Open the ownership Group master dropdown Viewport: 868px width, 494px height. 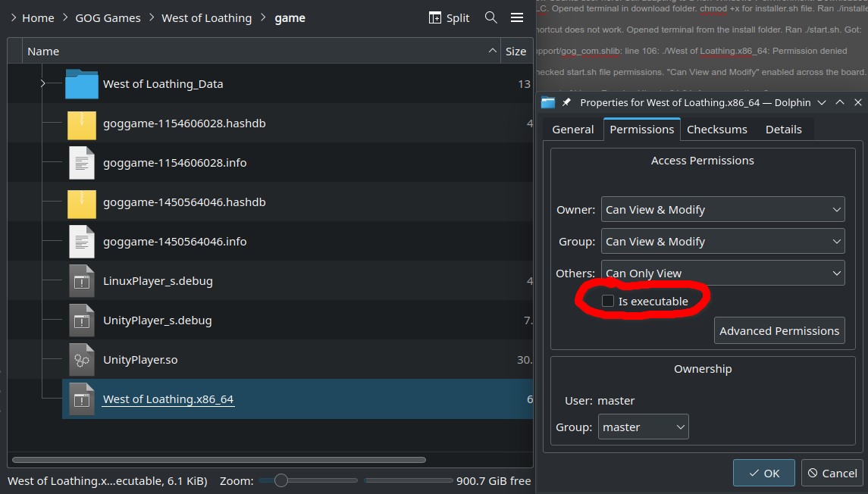pos(644,427)
